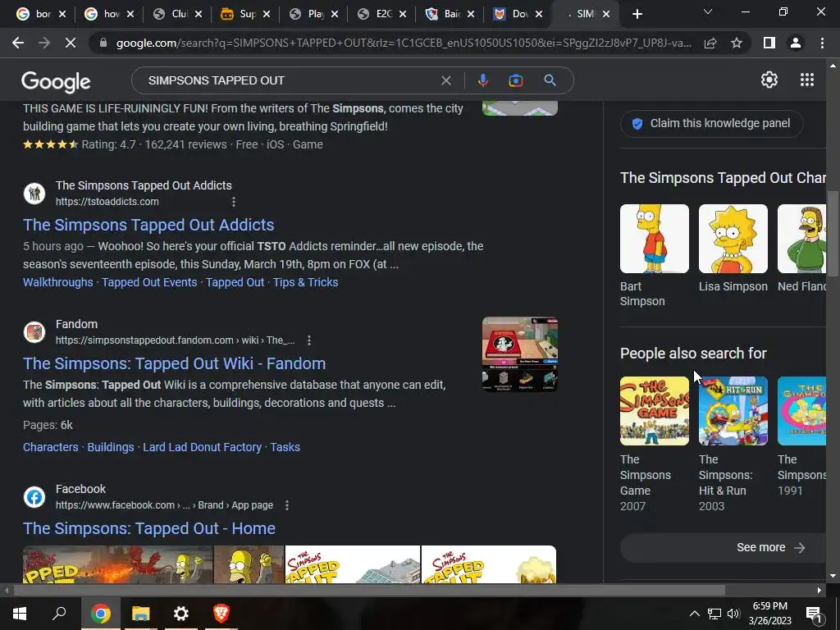Open options for Facebook result
This screenshot has width=840, height=630.
[x=287, y=505]
